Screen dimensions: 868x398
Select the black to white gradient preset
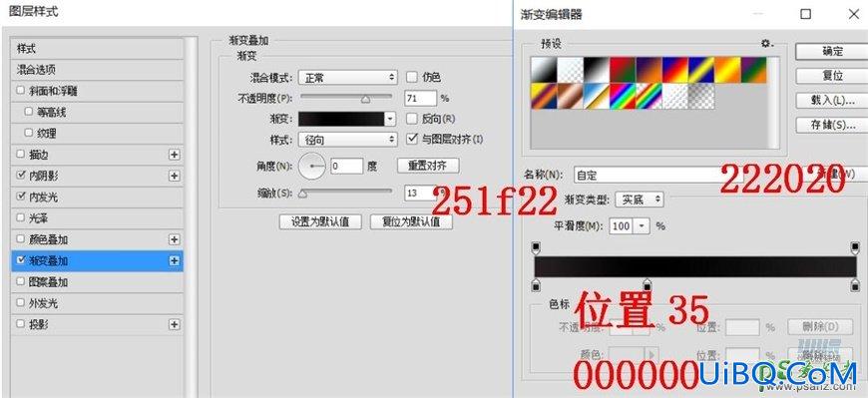tap(596, 70)
